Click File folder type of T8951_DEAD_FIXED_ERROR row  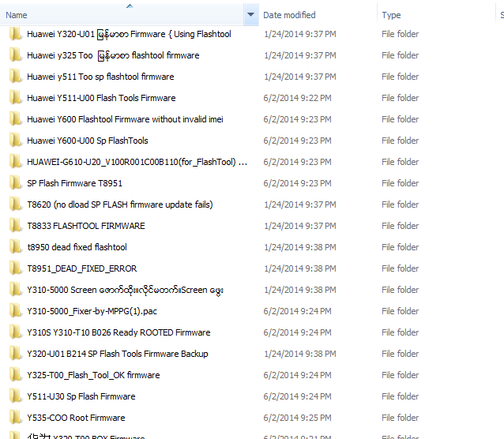(x=401, y=268)
